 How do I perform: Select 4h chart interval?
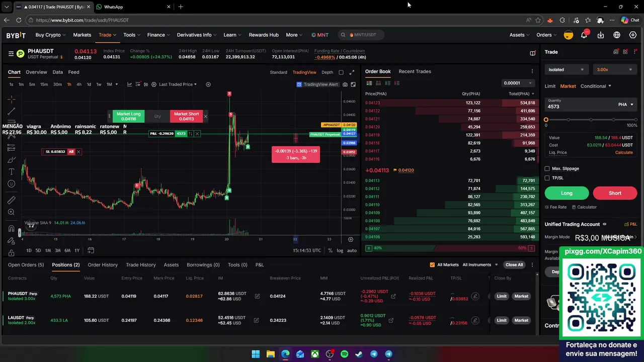pyautogui.click(x=79, y=84)
